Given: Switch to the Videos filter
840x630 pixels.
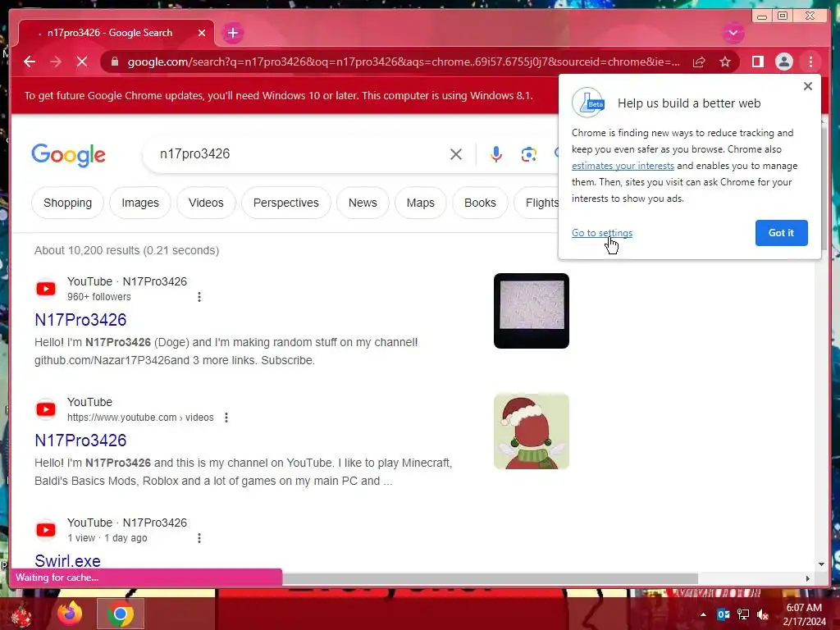Looking at the screenshot, I should point(206,203).
